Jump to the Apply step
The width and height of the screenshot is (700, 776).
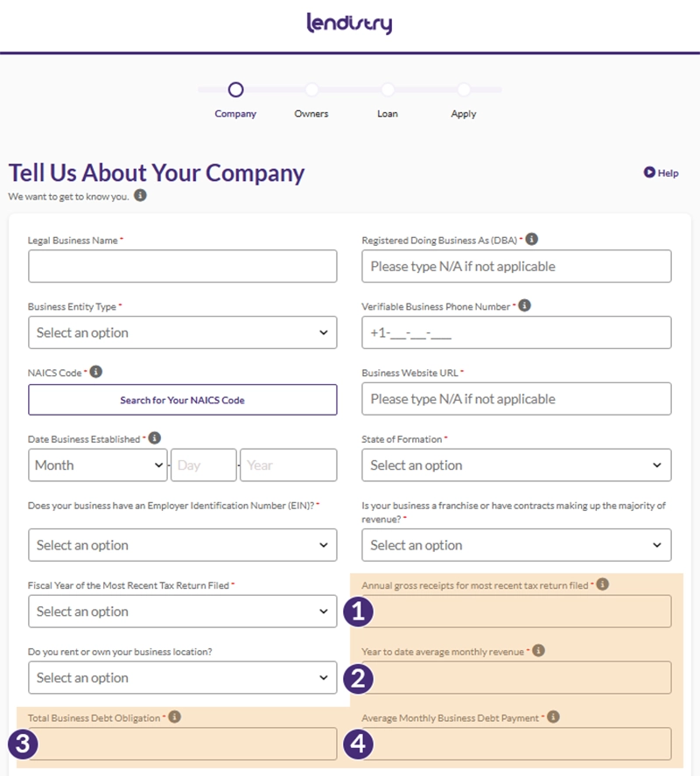click(x=464, y=90)
